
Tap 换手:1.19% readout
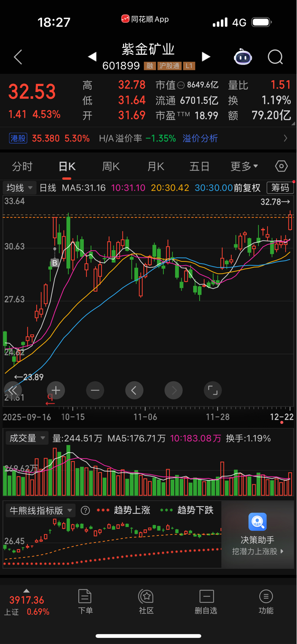pyautogui.click(x=248, y=438)
